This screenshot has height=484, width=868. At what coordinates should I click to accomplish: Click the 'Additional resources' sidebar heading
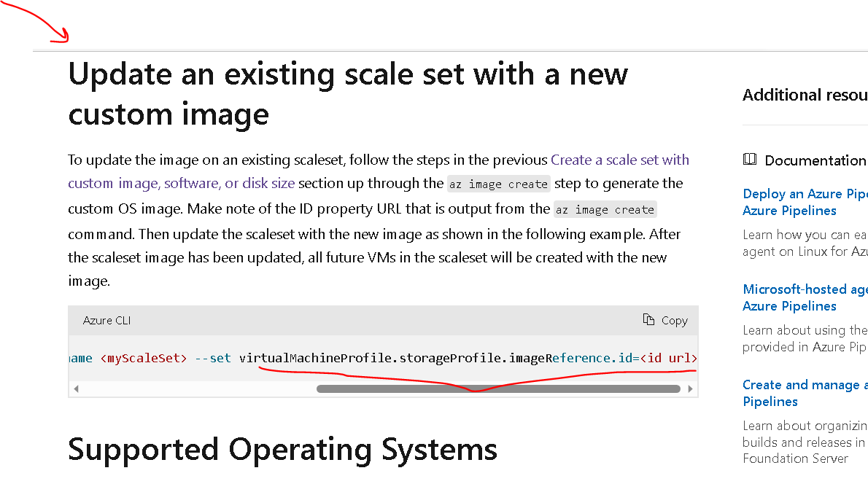tap(802, 95)
